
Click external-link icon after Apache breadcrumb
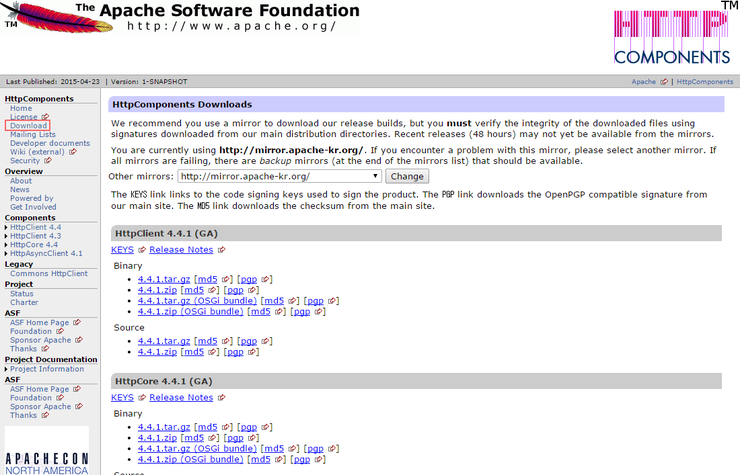664,82
